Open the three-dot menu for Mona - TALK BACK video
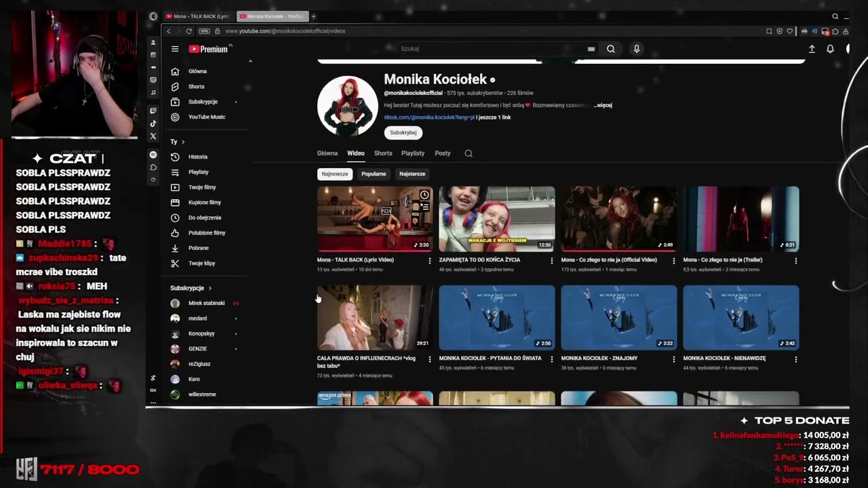This screenshot has width=868, height=488. coord(429,260)
